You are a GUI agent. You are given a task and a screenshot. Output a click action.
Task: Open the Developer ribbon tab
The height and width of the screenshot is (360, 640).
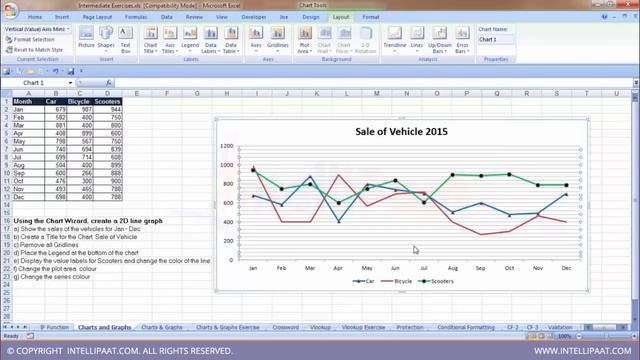click(x=253, y=17)
